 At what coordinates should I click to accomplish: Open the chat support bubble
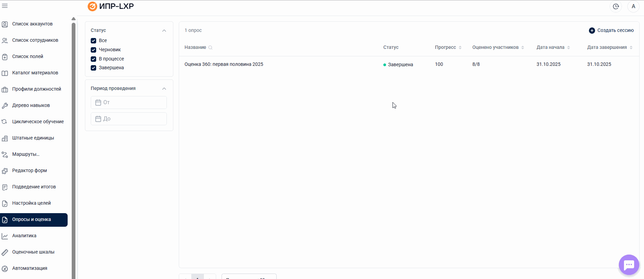click(x=629, y=265)
